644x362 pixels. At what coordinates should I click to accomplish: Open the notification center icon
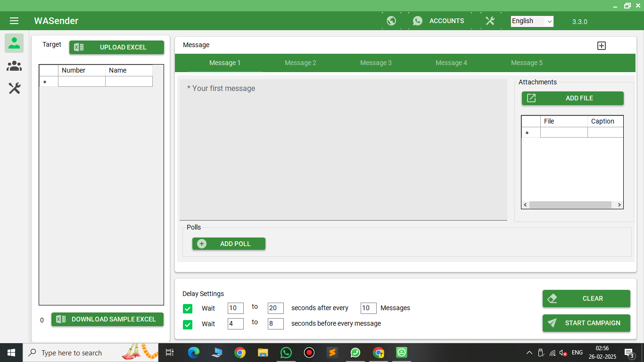point(629,353)
